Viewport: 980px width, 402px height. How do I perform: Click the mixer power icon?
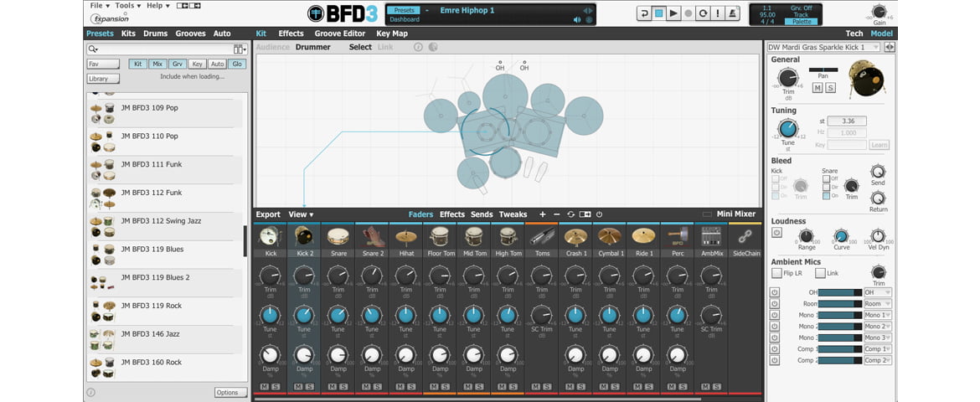point(599,214)
